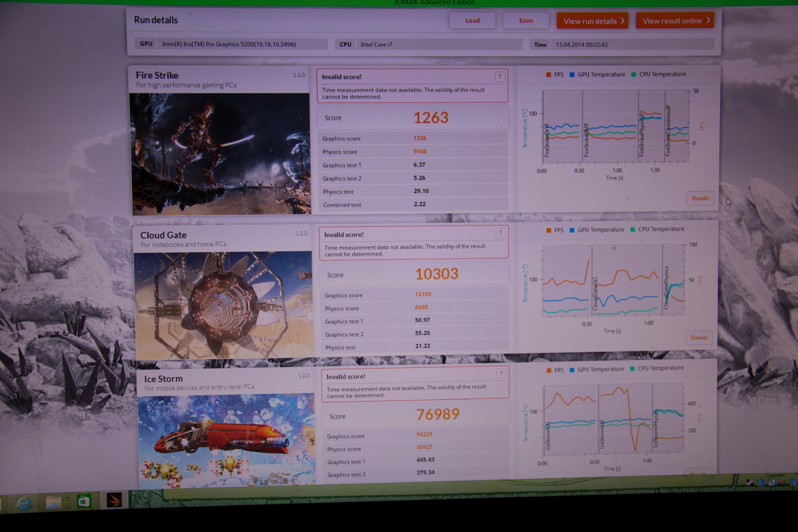Click the Fire Strike scene thumbnail
798x532 pixels.
tap(220, 154)
